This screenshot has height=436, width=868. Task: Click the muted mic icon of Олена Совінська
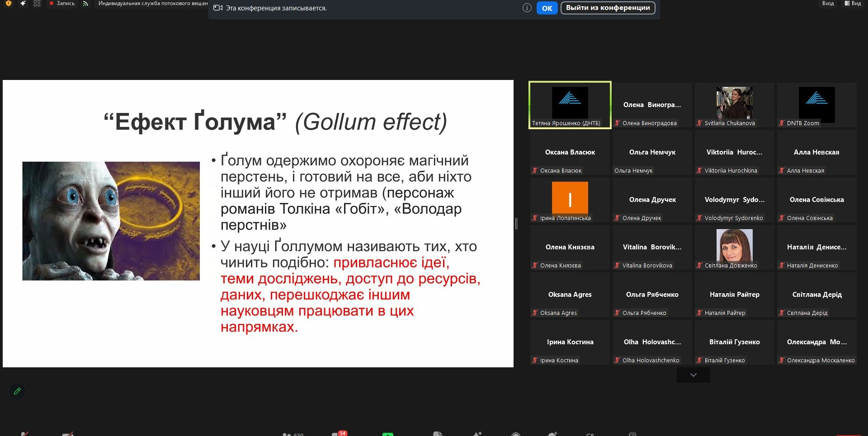tap(782, 218)
